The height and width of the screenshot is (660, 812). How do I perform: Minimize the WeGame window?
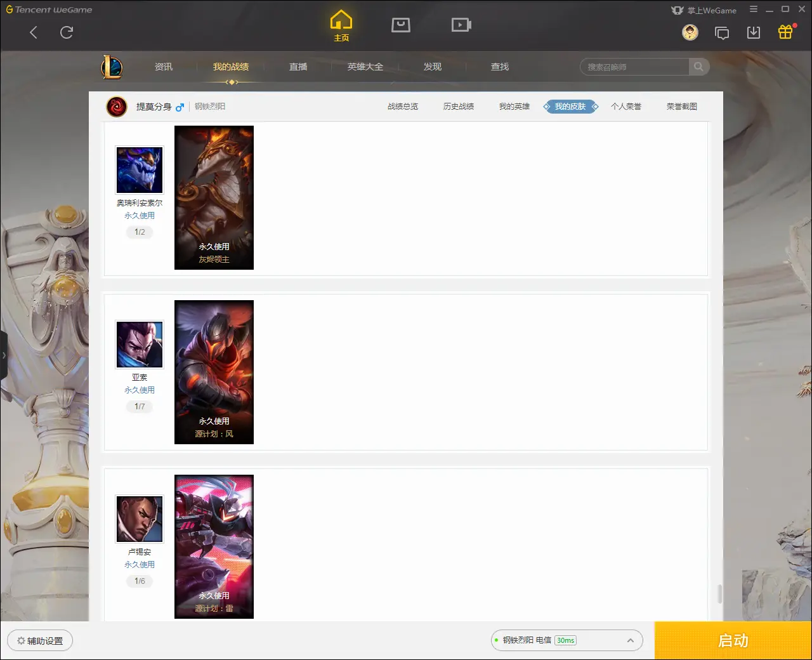[769, 10]
